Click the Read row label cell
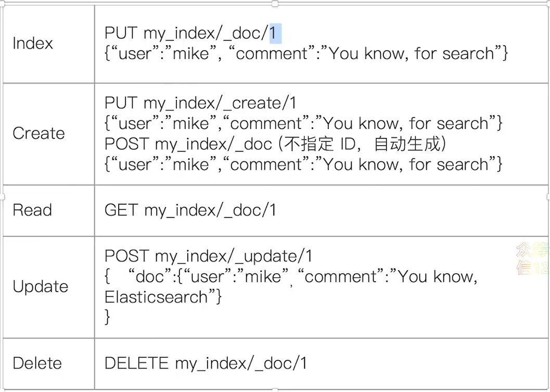Viewport: 550px width, 392px height. click(32, 210)
